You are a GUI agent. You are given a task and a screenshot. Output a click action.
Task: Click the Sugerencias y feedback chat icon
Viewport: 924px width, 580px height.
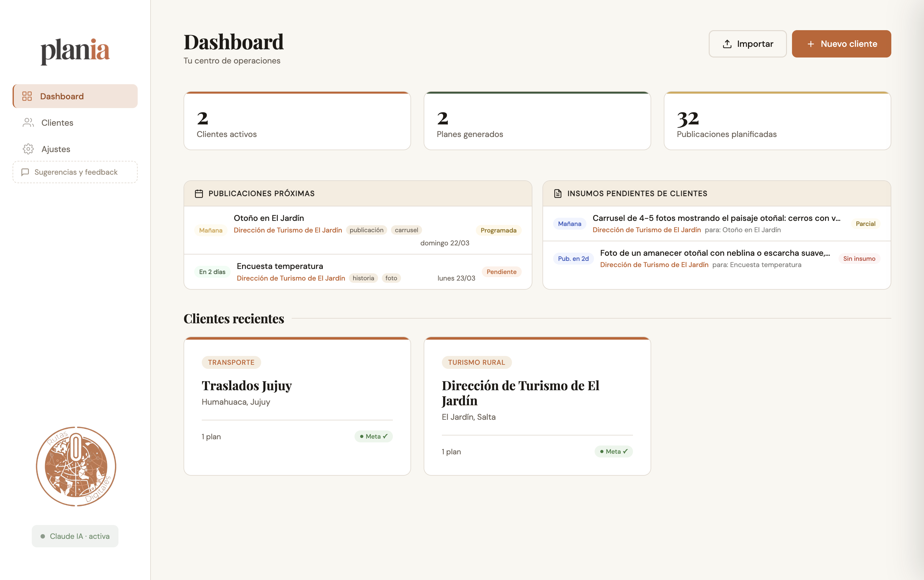(25, 172)
